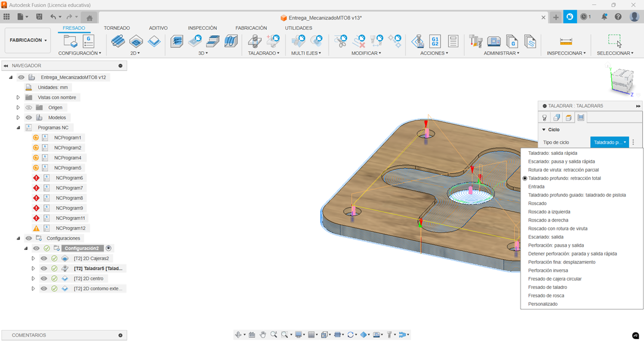Viewport: 644px width, 342px height.
Task: Close the Entrega_MecanizadoMTO8 v13 document tab
Action: [543, 18]
